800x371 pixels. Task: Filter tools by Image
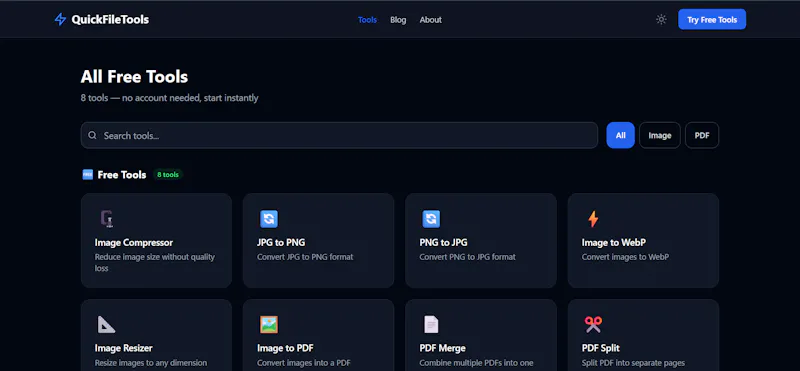coord(660,135)
